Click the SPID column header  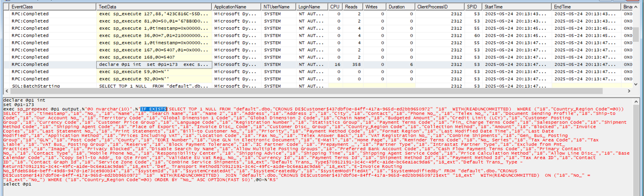pos(472,7)
